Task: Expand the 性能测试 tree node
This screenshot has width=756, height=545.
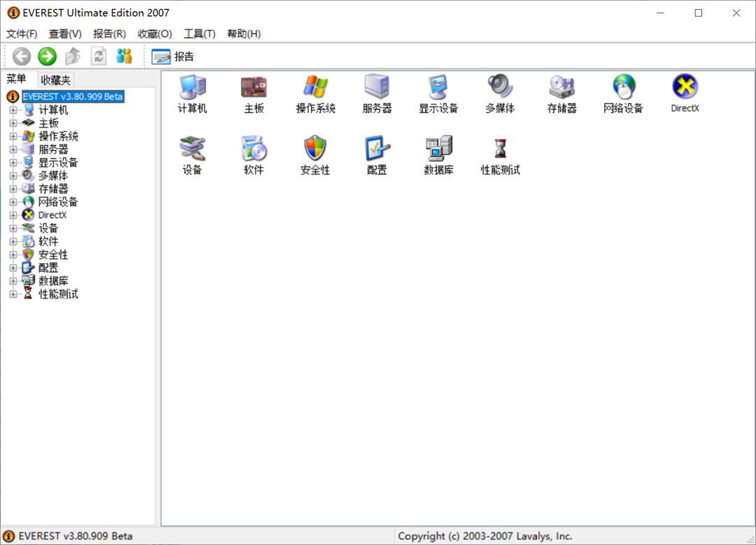Action: 13,294
